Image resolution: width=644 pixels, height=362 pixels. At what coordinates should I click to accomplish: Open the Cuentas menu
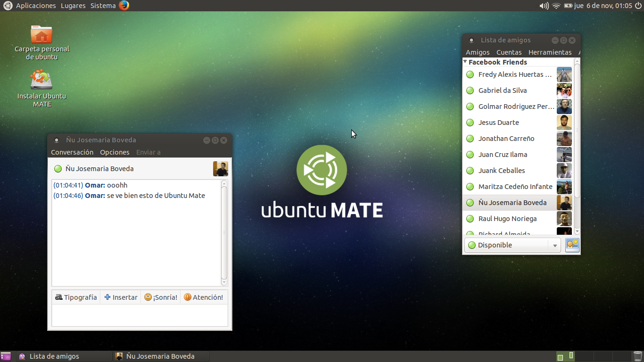click(x=509, y=52)
